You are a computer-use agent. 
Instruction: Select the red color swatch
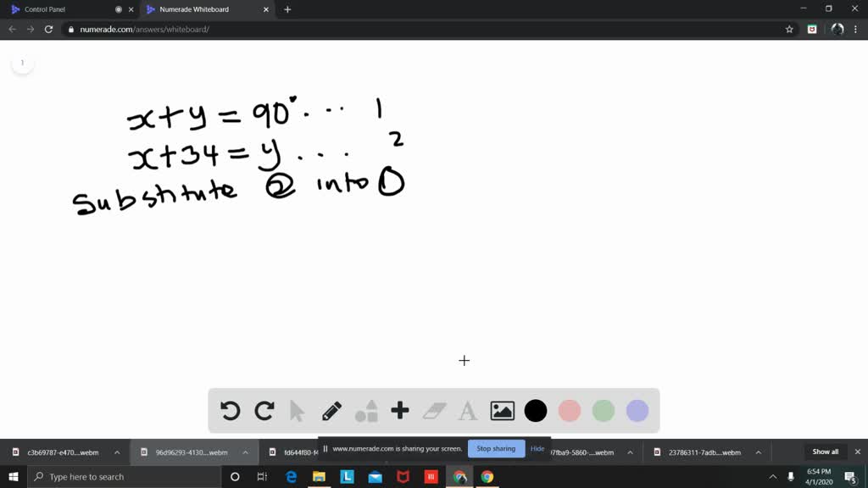(569, 411)
